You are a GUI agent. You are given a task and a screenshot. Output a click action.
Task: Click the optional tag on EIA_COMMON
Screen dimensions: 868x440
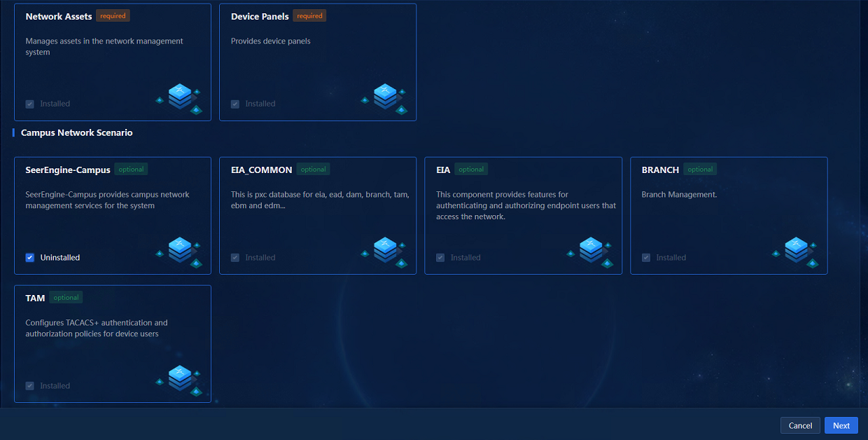pos(313,169)
